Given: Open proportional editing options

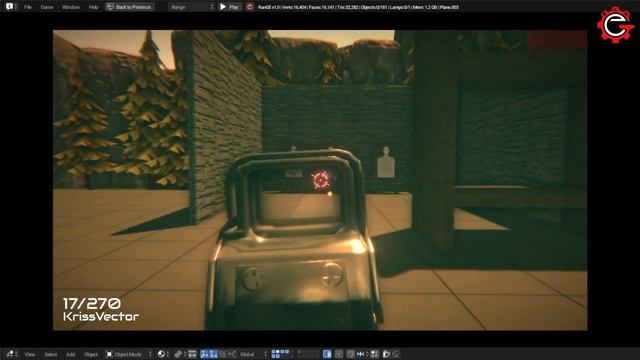Looking at the screenshot, I should pos(339,354).
